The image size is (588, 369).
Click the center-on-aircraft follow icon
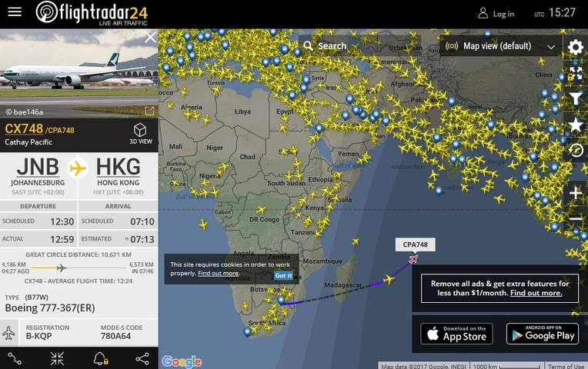[x=57, y=359]
